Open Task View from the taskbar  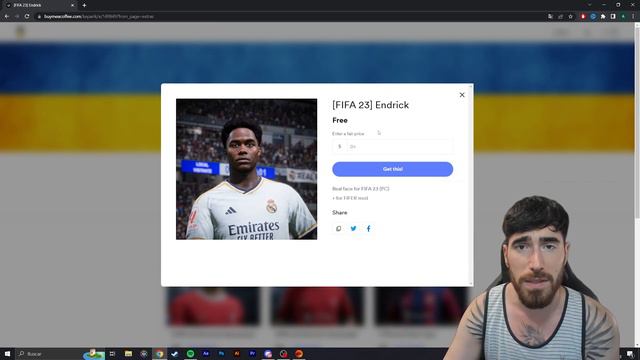pyautogui.click(x=112, y=353)
